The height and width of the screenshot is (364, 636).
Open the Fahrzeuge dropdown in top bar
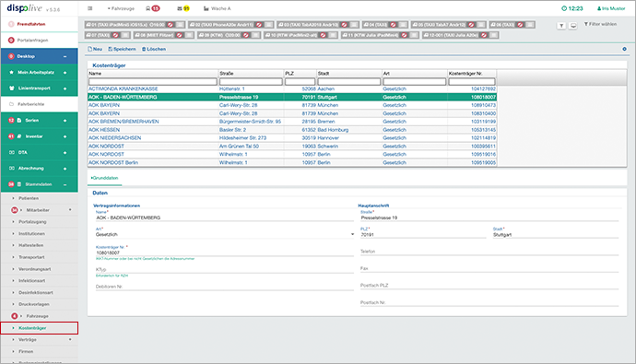point(121,8)
